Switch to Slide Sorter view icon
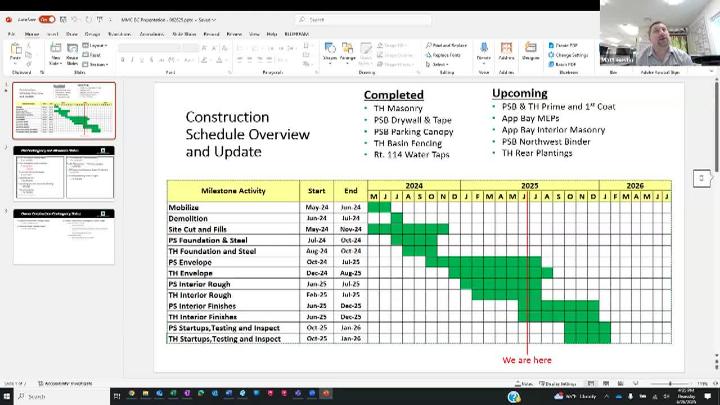The image size is (720, 405). click(606, 383)
